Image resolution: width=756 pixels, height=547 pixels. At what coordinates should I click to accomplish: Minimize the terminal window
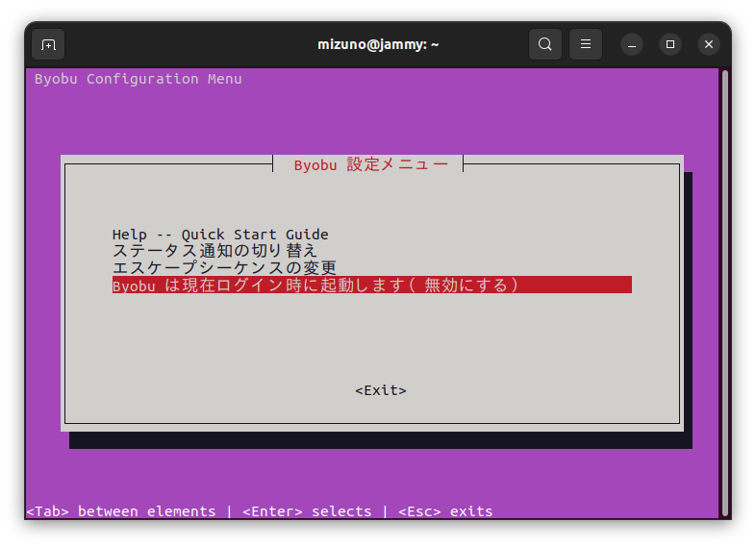[x=632, y=45]
